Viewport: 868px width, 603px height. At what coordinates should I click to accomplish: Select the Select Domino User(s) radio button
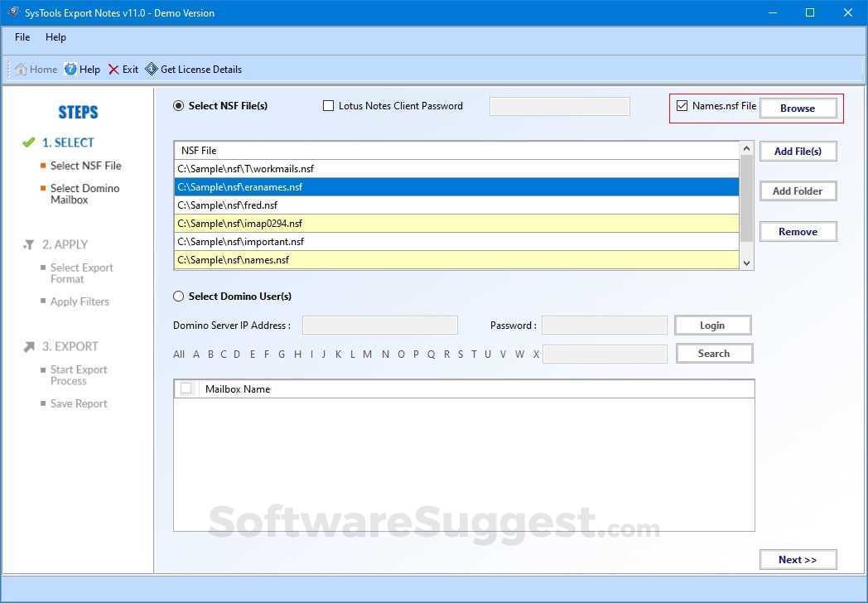pyautogui.click(x=178, y=296)
